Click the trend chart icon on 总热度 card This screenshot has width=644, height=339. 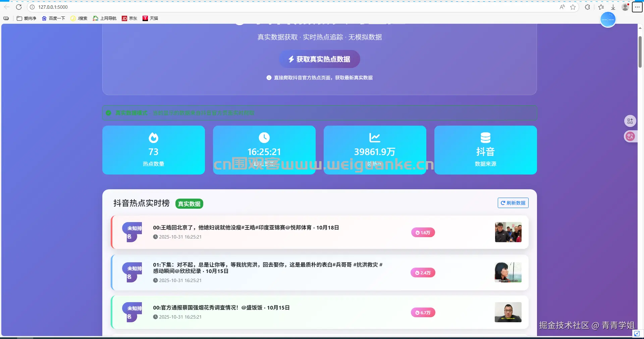[x=375, y=137]
